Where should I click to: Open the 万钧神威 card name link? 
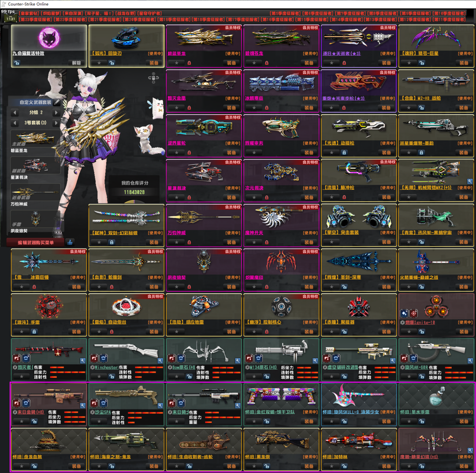[x=176, y=233]
